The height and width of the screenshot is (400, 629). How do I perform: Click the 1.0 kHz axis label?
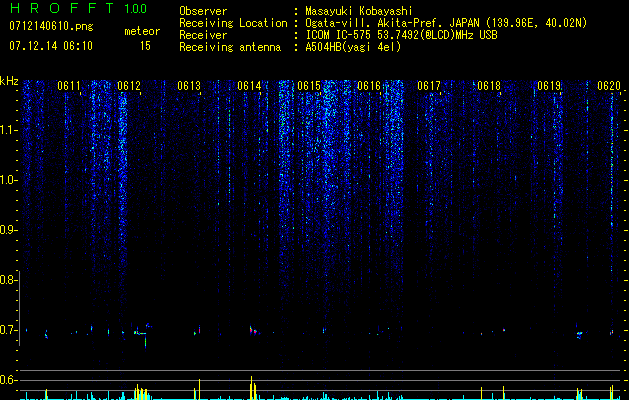coord(8,180)
